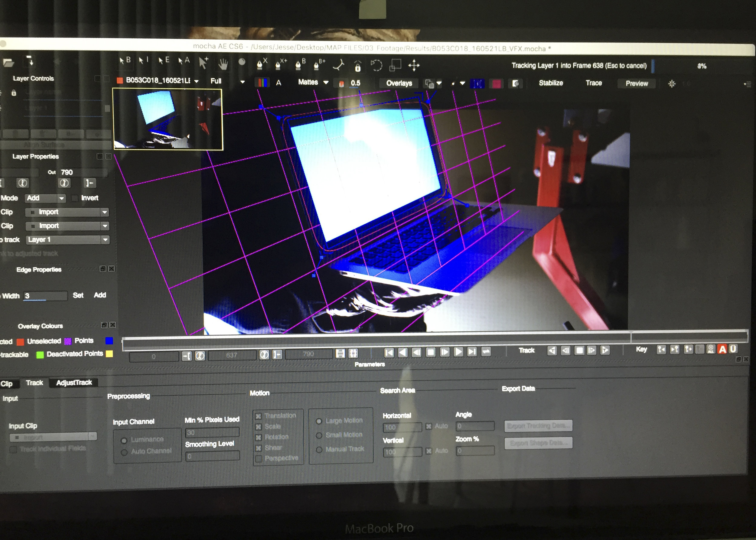
Task: Open the first Clip 'Import' dropdown
Action: coord(67,212)
